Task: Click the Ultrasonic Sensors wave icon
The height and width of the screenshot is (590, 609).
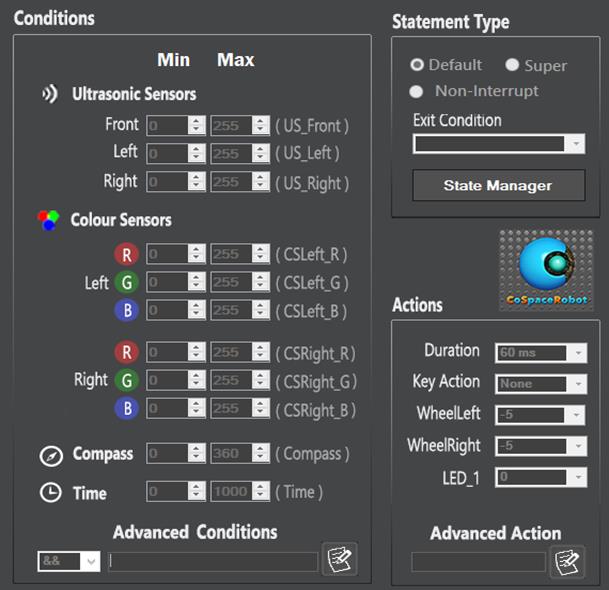Action: (x=49, y=95)
